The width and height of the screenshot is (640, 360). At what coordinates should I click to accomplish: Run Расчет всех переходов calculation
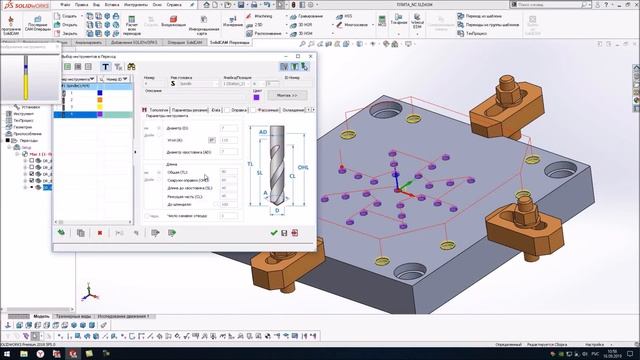tap(131, 25)
